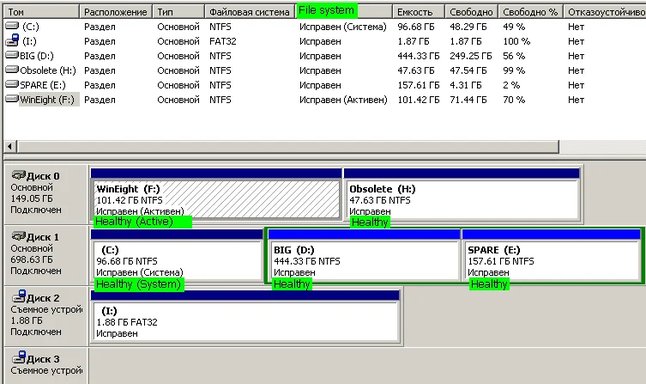Click Нет in the WinEight (F:) row
The width and height of the screenshot is (646, 384).
pyautogui.click(x=576, y=100)
